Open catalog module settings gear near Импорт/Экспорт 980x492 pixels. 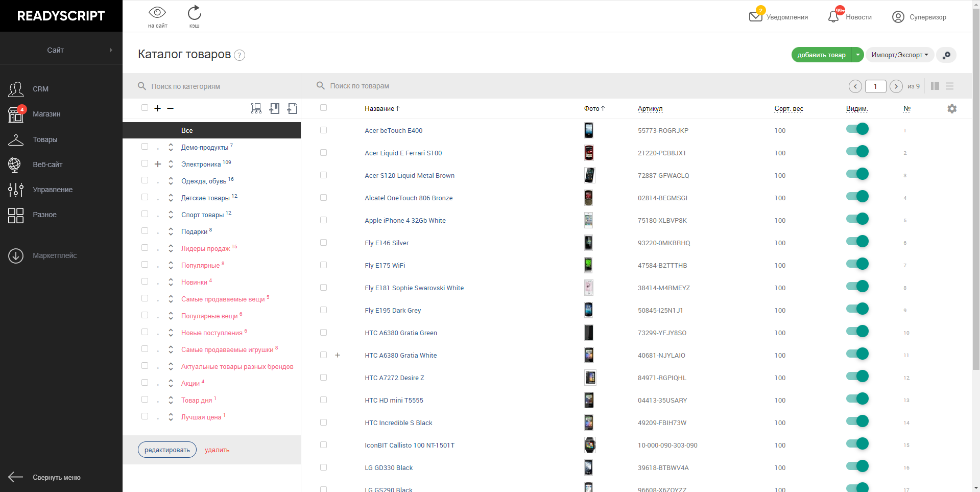pyautogui.click(x=946, y=55)
